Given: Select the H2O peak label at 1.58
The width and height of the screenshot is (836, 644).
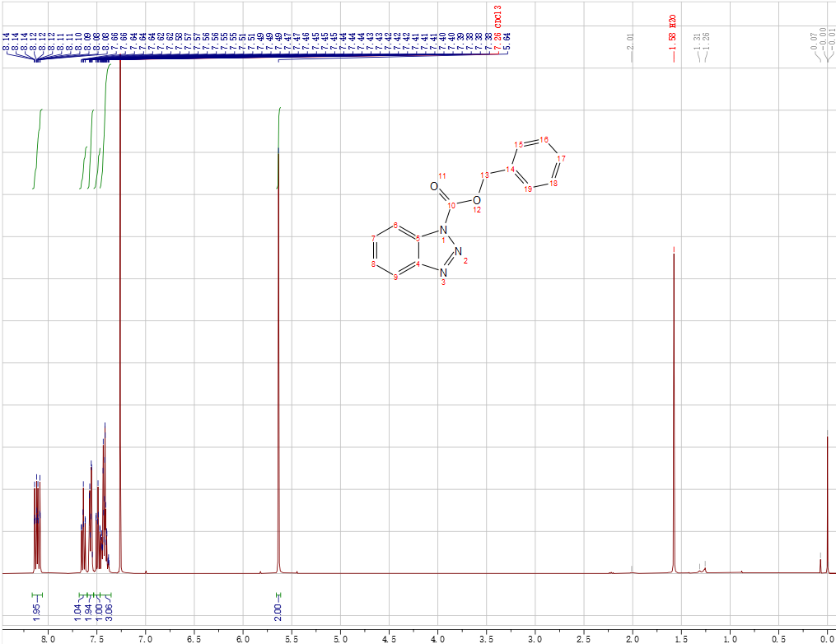Looking at the screenshot, I should coord(673,43).
